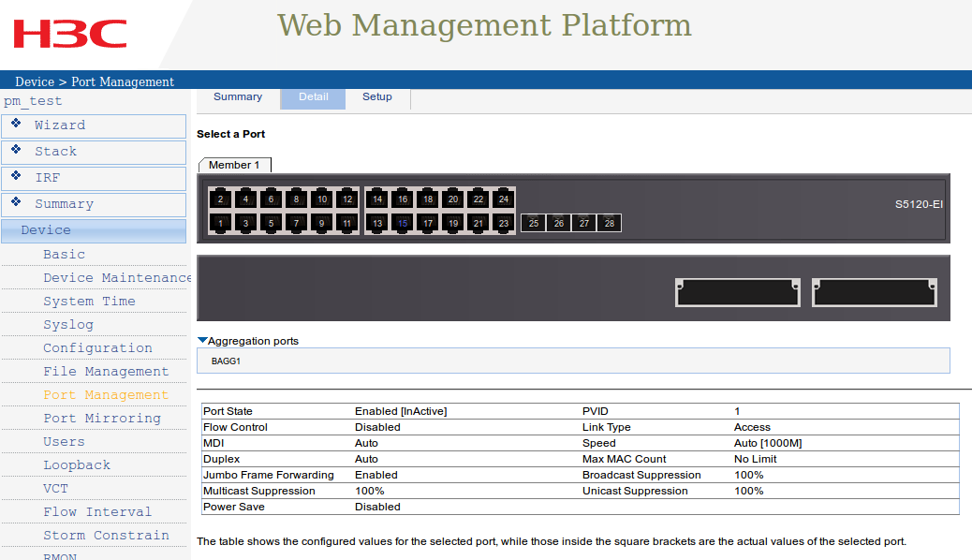Open File Management page
972x560 pixels.
pyautogui.click(x=106, y=372)
